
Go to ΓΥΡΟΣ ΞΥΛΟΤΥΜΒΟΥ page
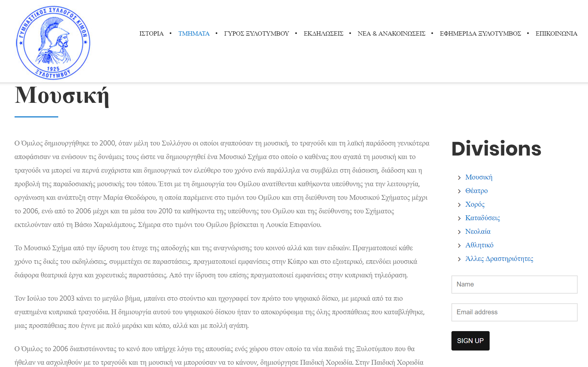coord(256,34)
